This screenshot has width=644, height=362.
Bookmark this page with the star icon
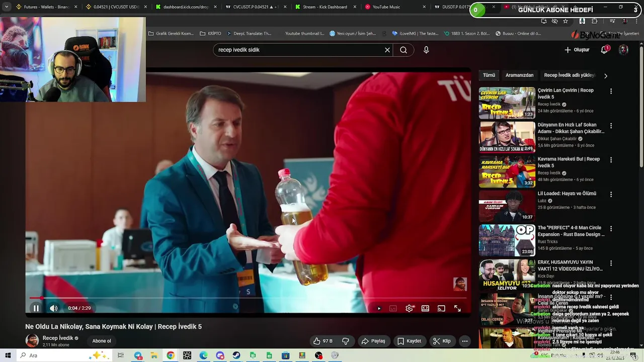click(x=566, y=21)
